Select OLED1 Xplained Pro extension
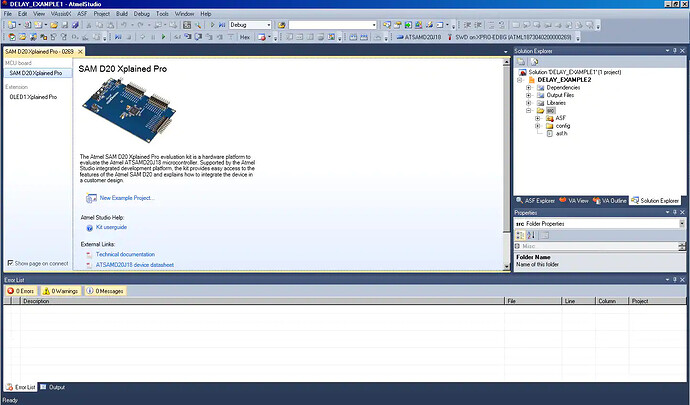The image size is (690, 405). (33, 97)
